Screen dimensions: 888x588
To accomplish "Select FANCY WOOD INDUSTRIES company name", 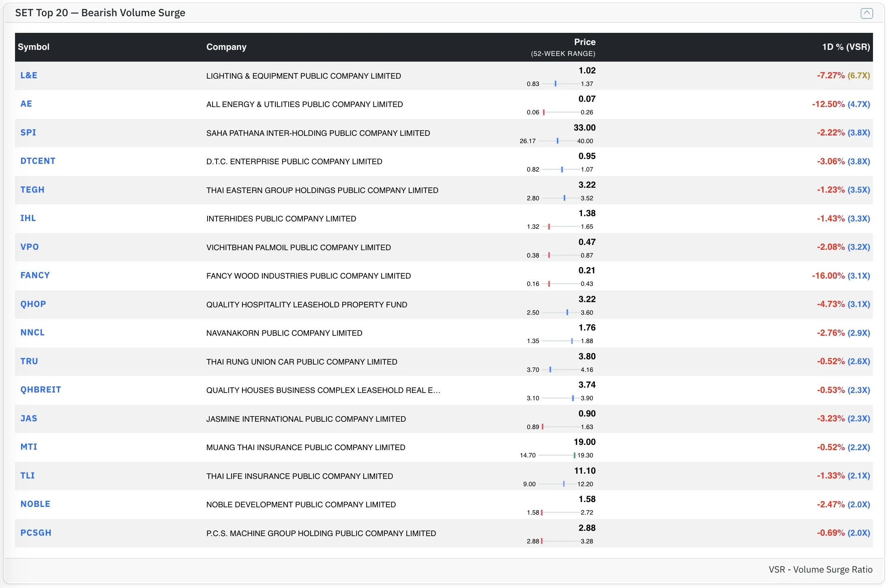I will (x=309, y=276).
